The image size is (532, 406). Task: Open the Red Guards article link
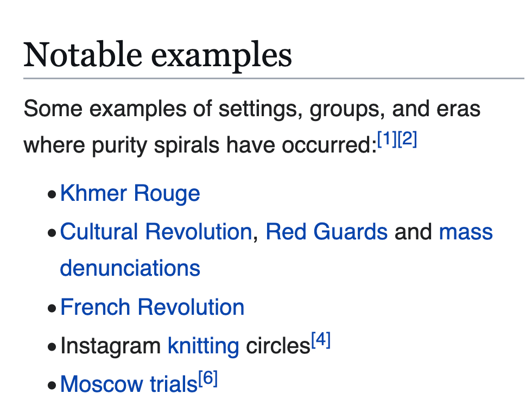pyautogui.click(x=326, y=232)
